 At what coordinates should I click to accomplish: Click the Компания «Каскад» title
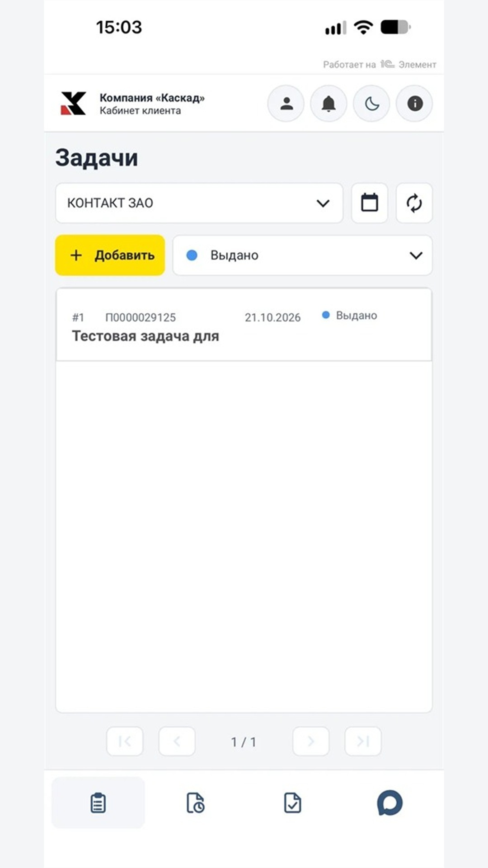[152, 98]
